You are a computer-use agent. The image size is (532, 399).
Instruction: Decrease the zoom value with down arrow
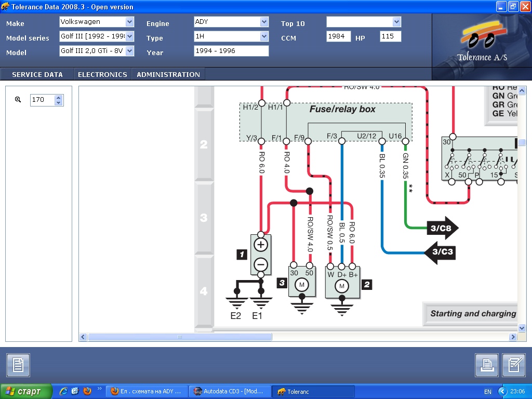click(x=59, y=102)
